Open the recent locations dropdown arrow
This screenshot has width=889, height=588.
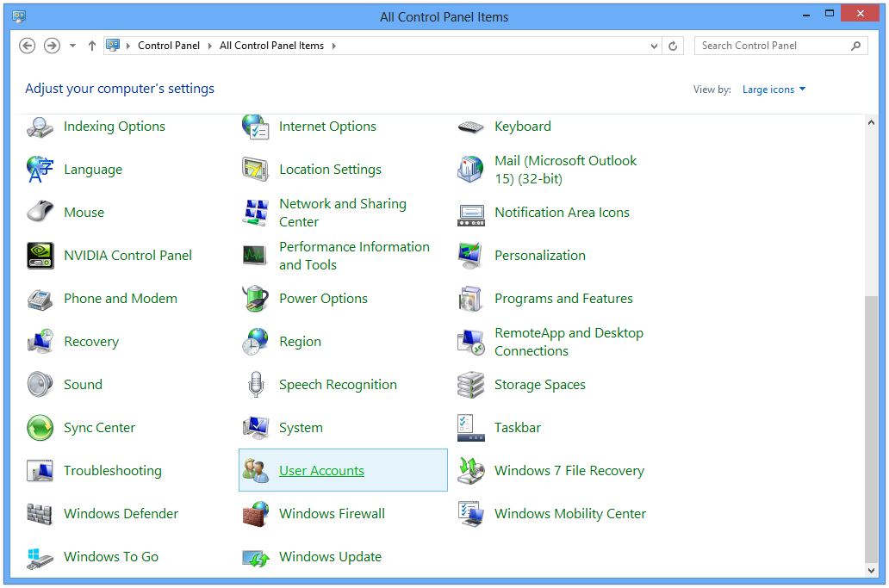point(72,46)
